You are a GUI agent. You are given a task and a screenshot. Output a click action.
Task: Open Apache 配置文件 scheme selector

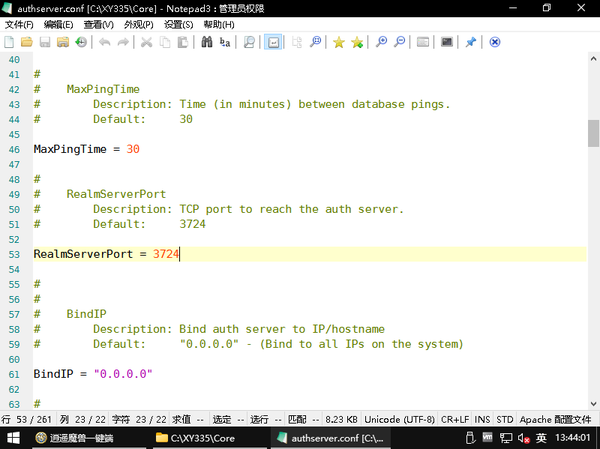click(x=557, y=418)
